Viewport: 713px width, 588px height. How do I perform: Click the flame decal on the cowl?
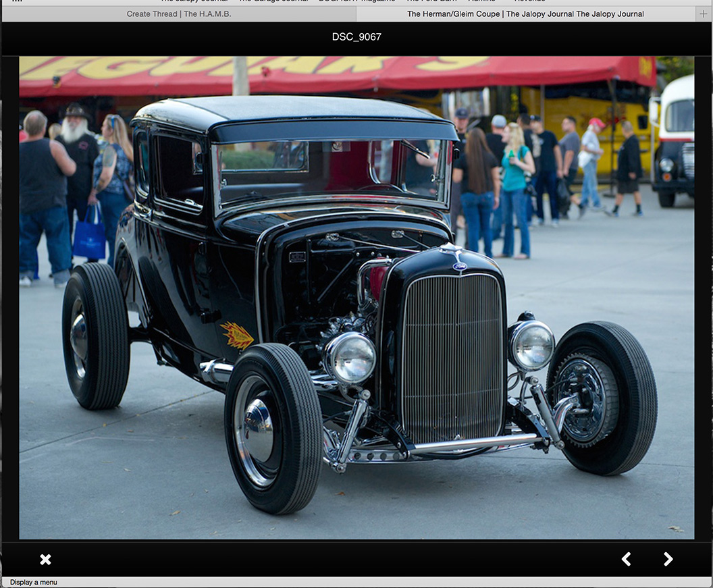237,335
